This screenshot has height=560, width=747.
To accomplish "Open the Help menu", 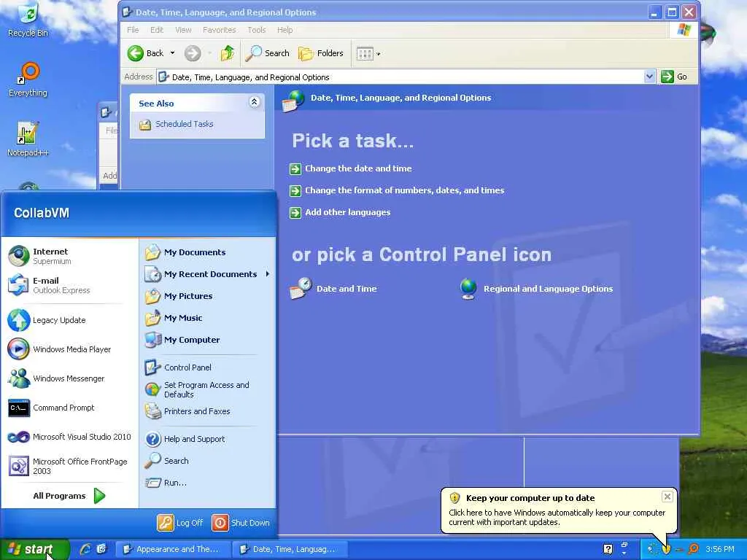I will click(x=285, y=30).
